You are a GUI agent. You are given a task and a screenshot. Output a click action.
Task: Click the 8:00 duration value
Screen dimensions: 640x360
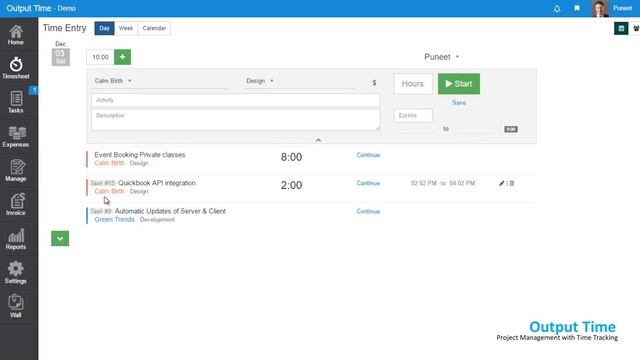(291, 157)
